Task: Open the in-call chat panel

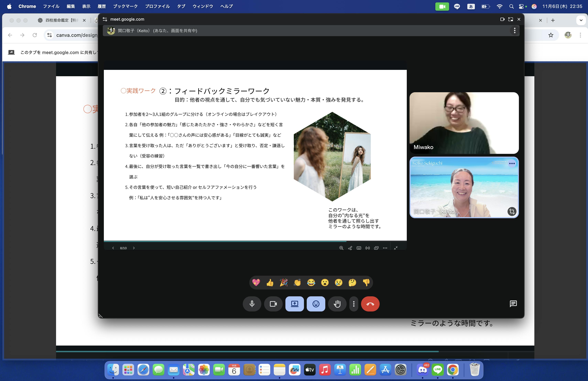Action: coord(513,304)
